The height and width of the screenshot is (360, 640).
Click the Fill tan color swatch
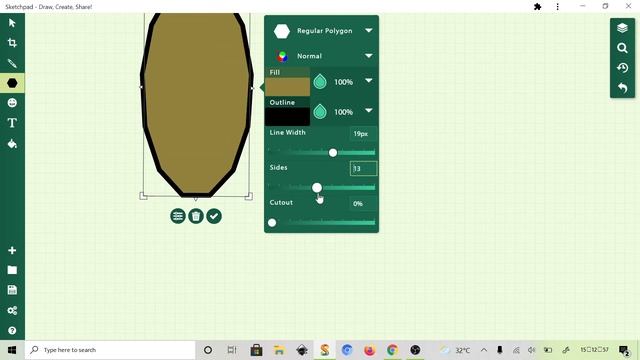point(287,87)
